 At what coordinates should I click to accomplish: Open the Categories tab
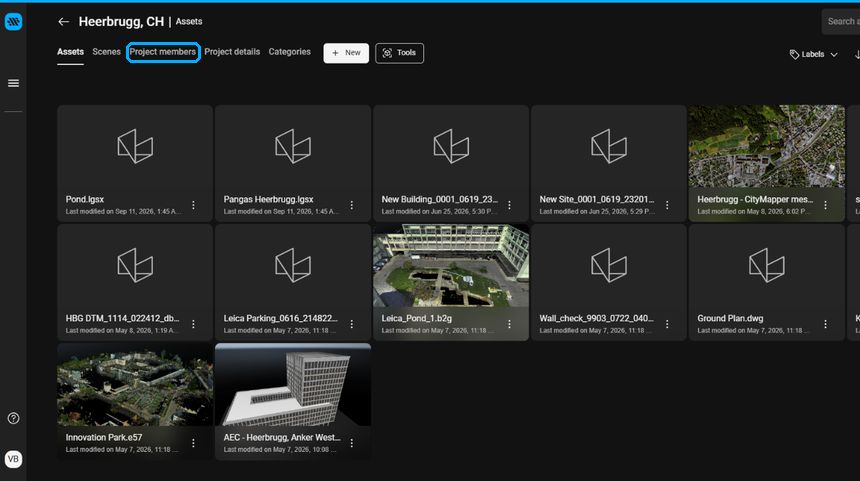point(290,52)
